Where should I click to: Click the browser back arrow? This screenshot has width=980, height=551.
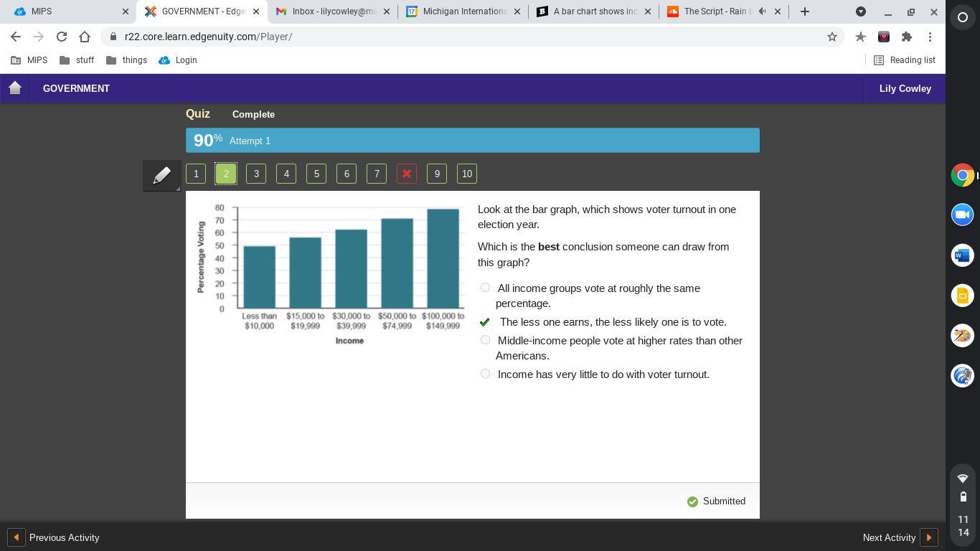coord(16,37)
